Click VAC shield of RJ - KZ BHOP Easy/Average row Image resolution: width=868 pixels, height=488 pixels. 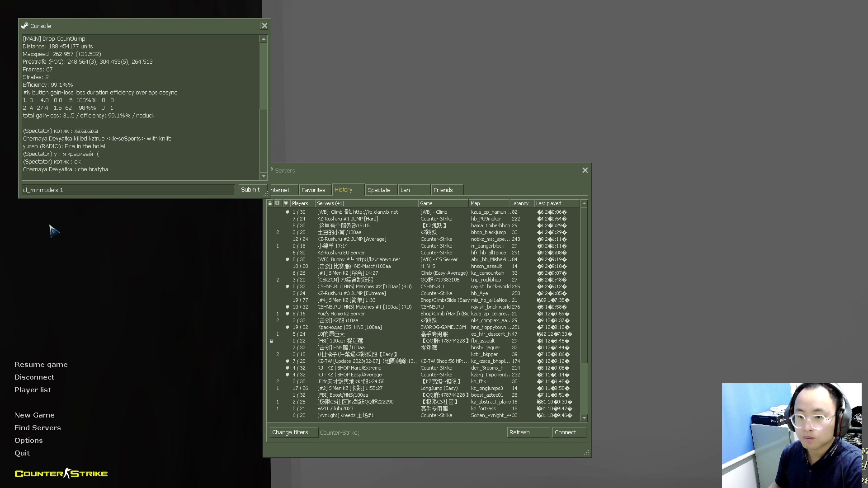[287, 375]
